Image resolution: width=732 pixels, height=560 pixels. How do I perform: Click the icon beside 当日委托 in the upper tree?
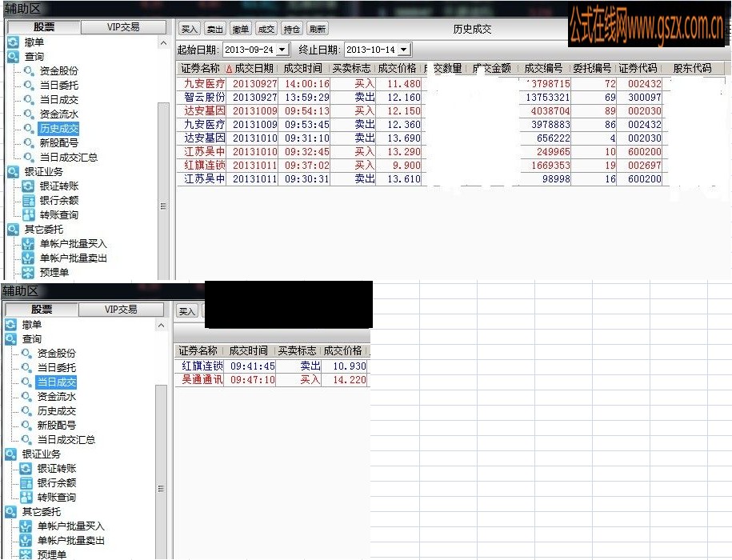coord(29,86)
